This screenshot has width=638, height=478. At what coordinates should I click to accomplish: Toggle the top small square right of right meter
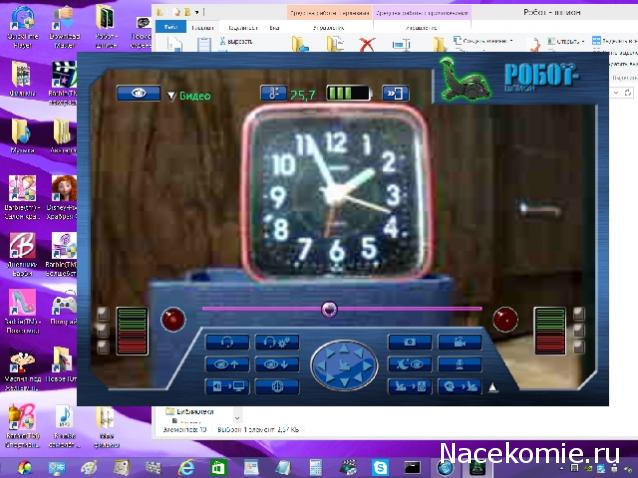pyautogui.click(x=579, y=313)
